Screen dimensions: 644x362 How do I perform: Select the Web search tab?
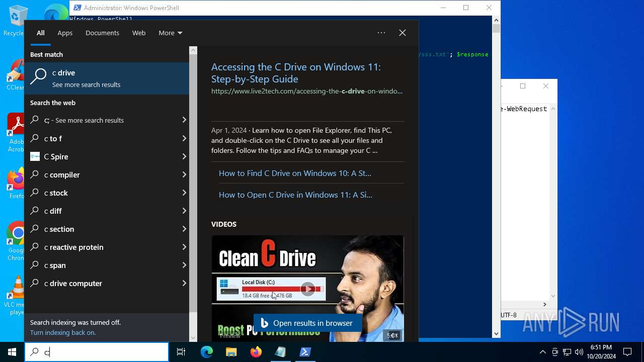(139, 33)
